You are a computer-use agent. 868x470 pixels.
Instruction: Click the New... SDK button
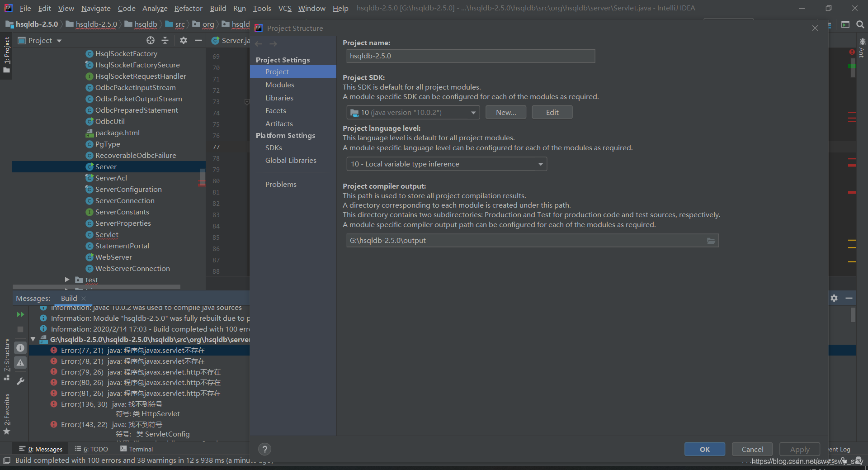point(506,113)
